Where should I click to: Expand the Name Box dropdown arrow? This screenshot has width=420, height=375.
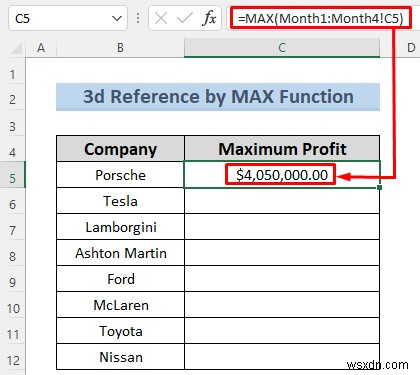tap(117, 19)
